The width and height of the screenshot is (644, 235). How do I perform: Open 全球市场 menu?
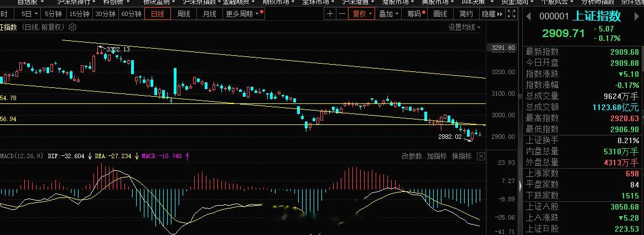(x=318, y=2)
